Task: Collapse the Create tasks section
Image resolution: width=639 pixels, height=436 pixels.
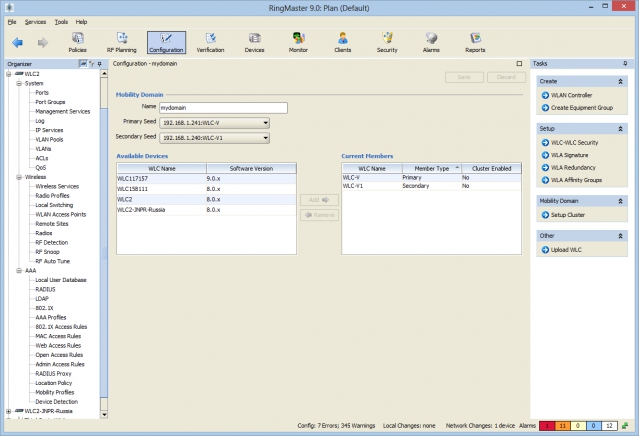Action: [620, 81]
